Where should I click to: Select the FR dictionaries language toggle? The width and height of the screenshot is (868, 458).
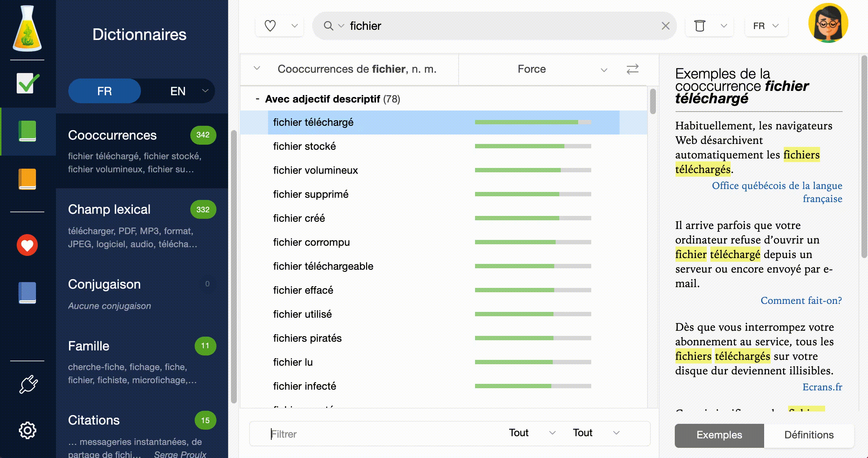[x=105, y=91]
